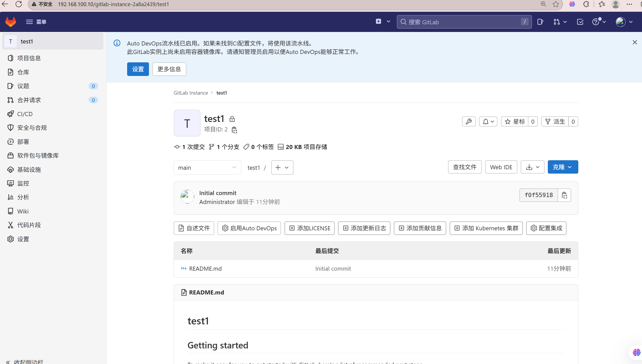Expand the download source code dropdown
The height and width of the screenshot is (364, 642).
pyautogui.click(x=532, y=167)
